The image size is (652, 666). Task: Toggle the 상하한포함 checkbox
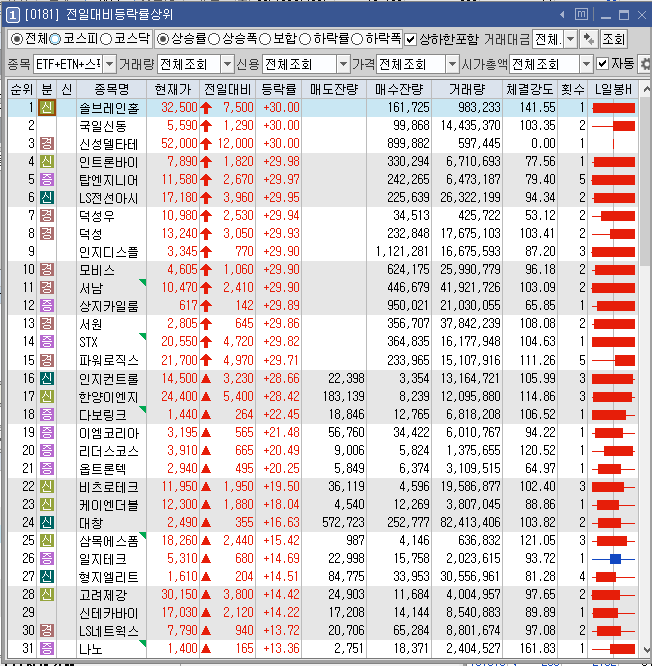click(410, 40)
